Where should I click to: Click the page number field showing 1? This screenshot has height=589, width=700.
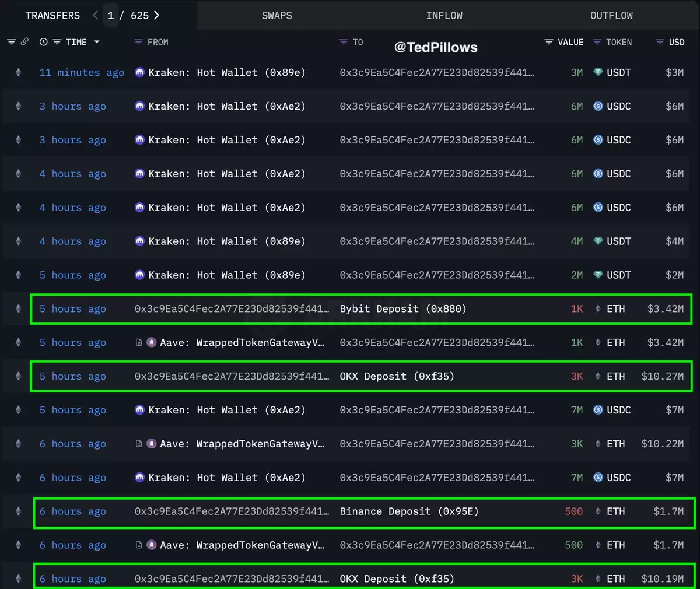coord(111,15)
